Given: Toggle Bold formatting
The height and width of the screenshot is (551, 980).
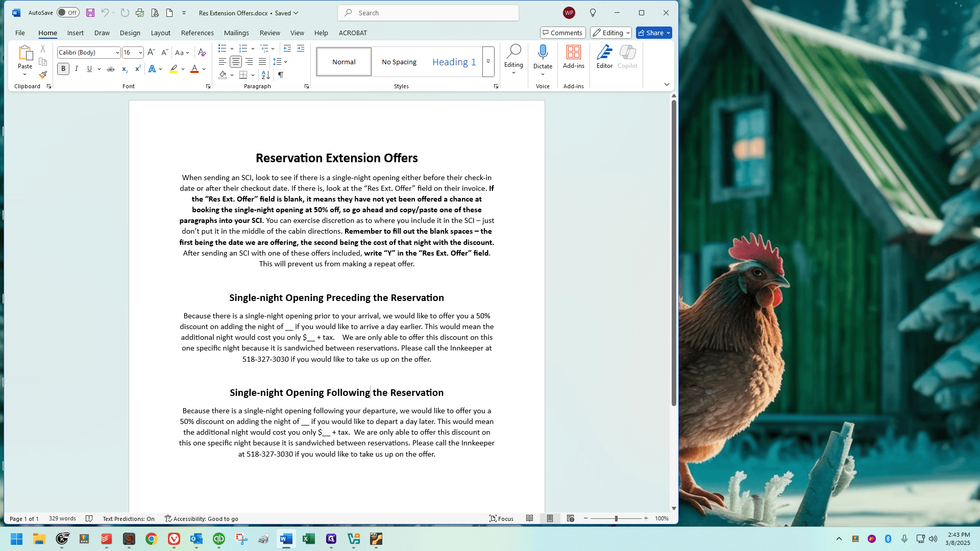Looking at the screenshot, I should point(63,69).
